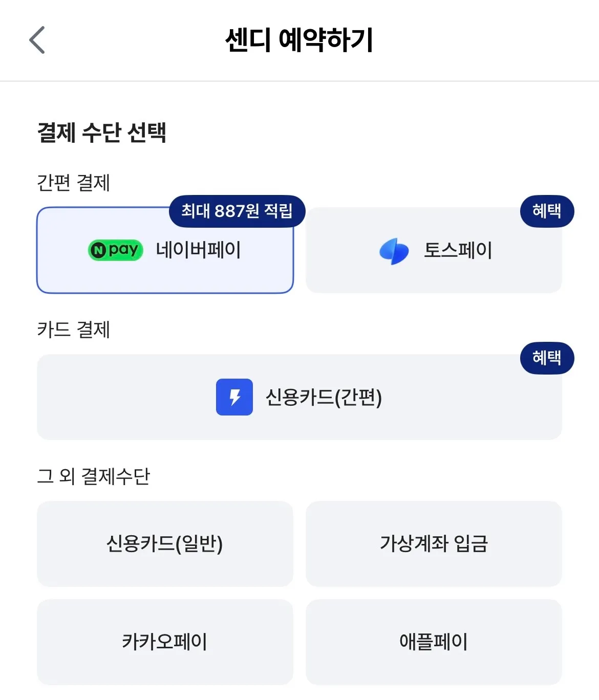
Task: Choose 카카오페이 payment method
Action: 165,642
